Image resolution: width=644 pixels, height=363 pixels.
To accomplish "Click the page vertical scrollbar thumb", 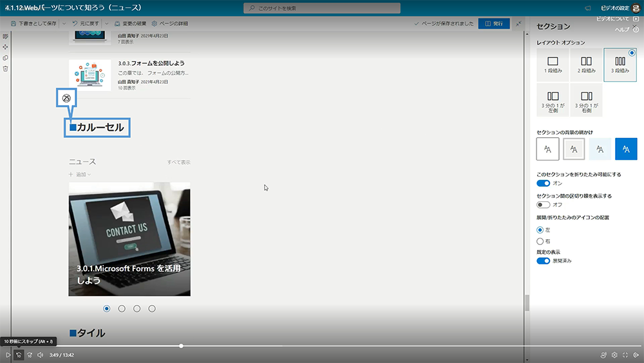I will (x=527, y=303).
